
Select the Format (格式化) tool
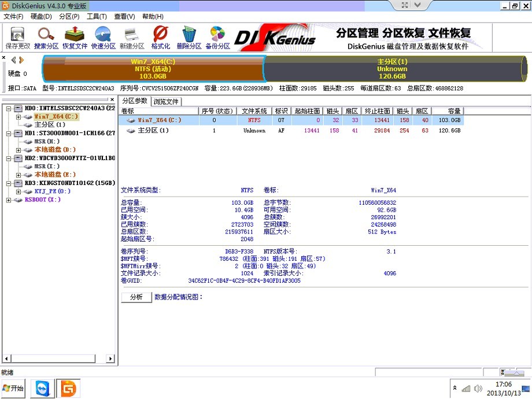pos(161,38)
